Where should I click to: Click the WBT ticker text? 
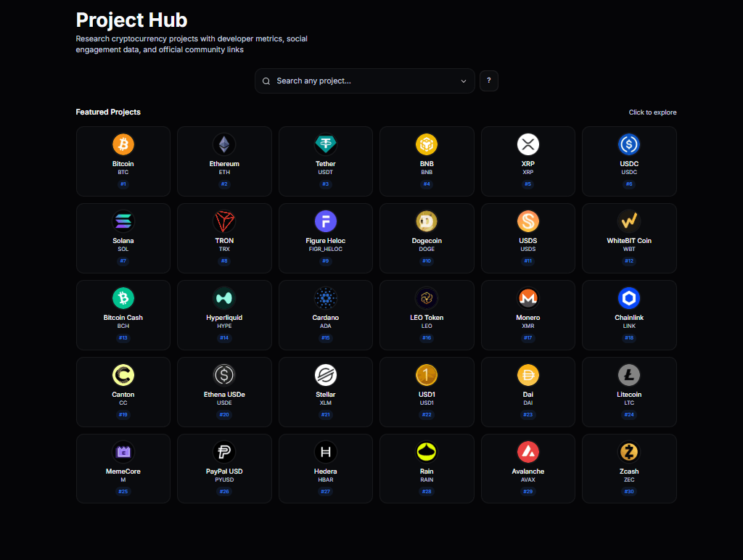[629, 249]
